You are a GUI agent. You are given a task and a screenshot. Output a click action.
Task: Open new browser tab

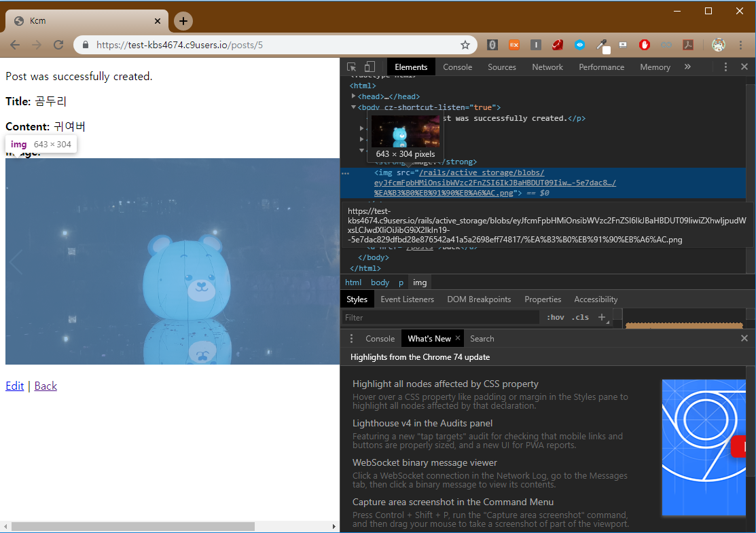183,21
